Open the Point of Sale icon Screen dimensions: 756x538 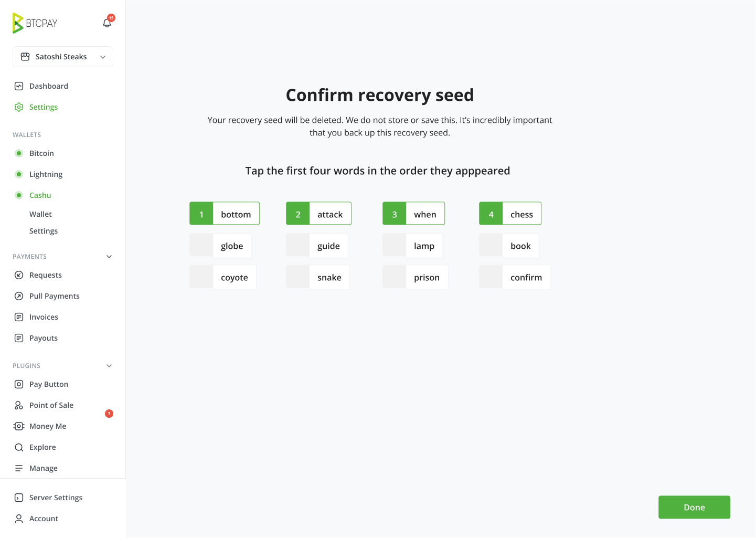tap(19, 405)
